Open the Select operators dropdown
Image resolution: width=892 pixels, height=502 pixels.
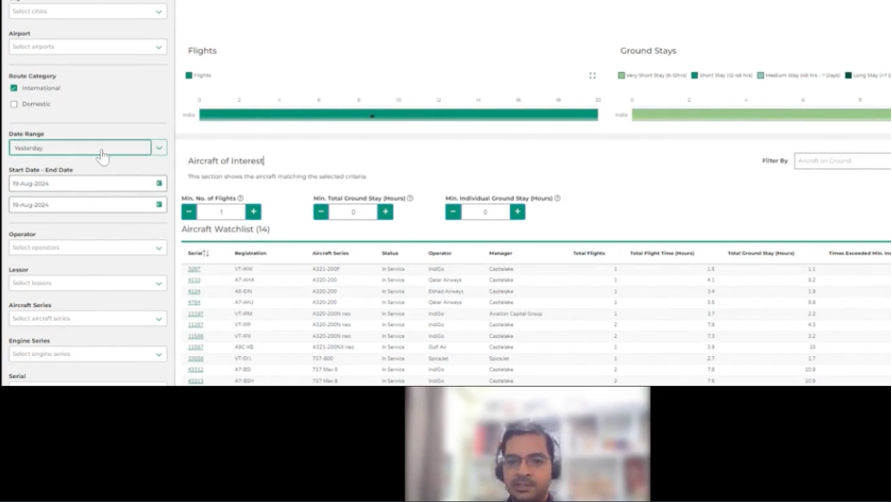(x=88, y=247)
